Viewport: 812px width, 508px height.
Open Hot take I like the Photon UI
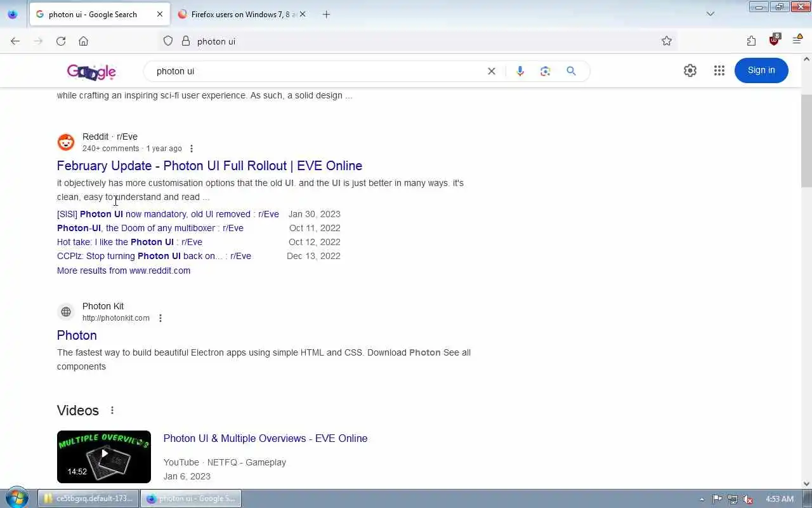(129, 242)
